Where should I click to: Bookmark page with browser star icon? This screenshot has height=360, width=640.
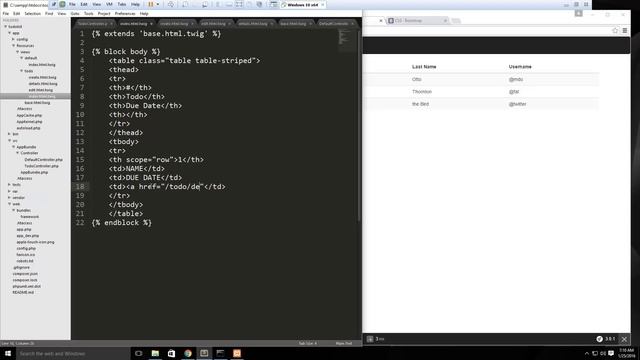pyautogui.click(x=615, y=31)
